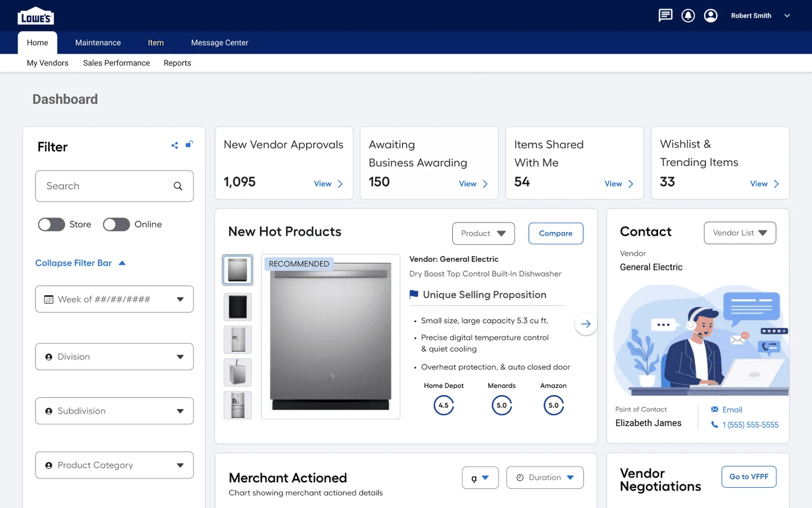This screenshot has width=812, height=508.
Task: View Wishlist & Trending Items
Action: pyautogui.click(x=765, y=184)
